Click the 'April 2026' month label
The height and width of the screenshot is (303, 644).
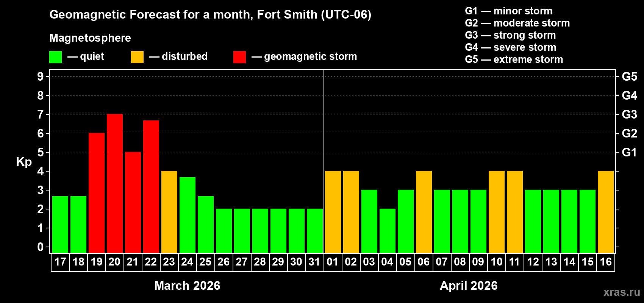point(469,286)
